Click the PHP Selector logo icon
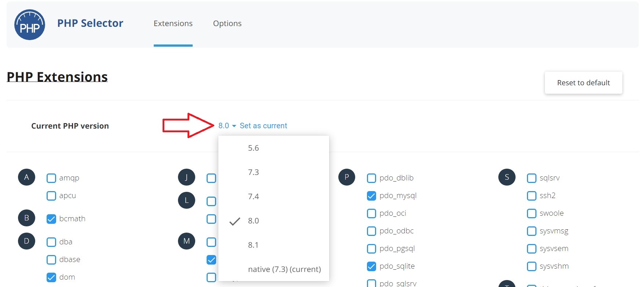This screenshot has width=644, height=287. (29, 25)
